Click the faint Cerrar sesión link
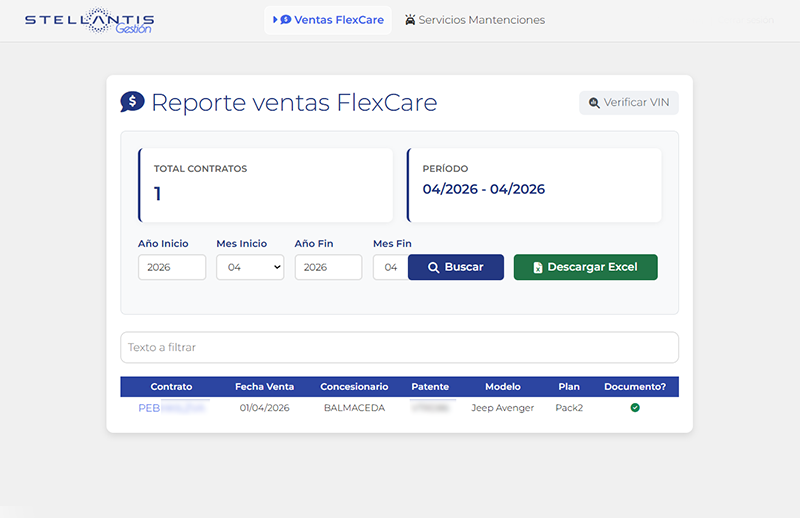This screenshot has width=800, height=518. [x=760, y=20]
